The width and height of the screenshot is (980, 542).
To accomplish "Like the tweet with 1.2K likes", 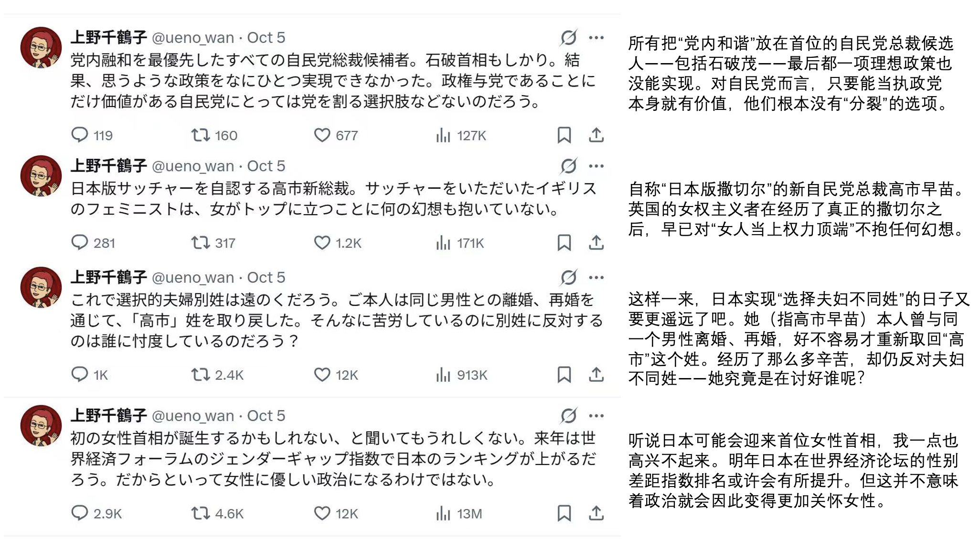I will click(x=322, y=243).
